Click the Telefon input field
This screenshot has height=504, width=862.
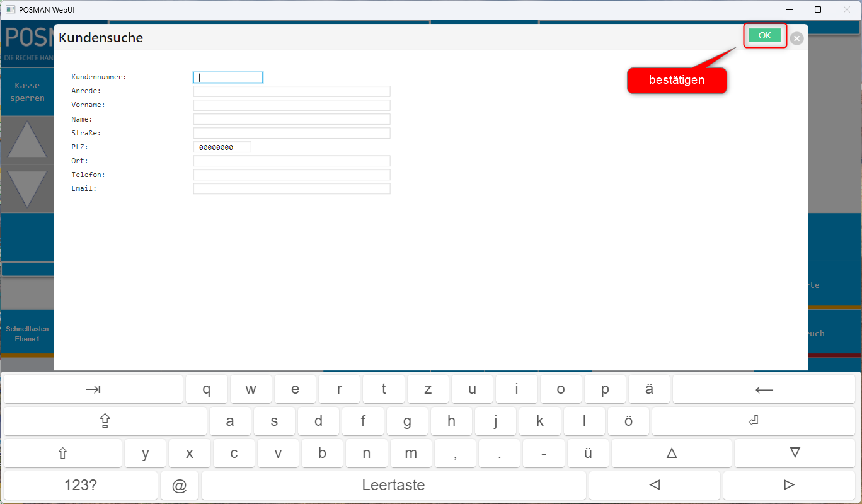292,175
